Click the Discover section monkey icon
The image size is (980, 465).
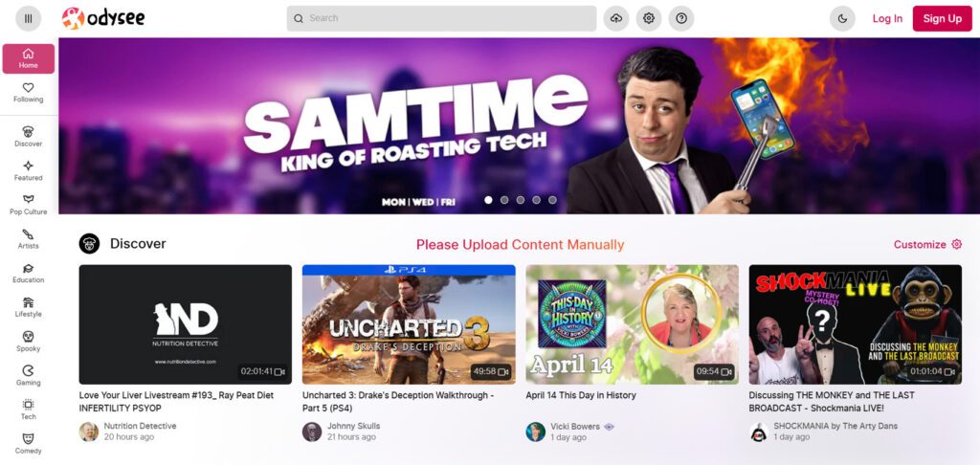[x=89, y=244]
